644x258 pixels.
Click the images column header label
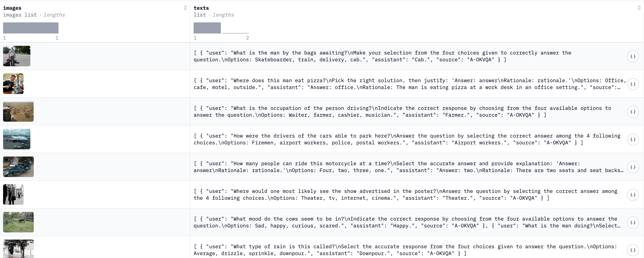[x=12, y=8]
